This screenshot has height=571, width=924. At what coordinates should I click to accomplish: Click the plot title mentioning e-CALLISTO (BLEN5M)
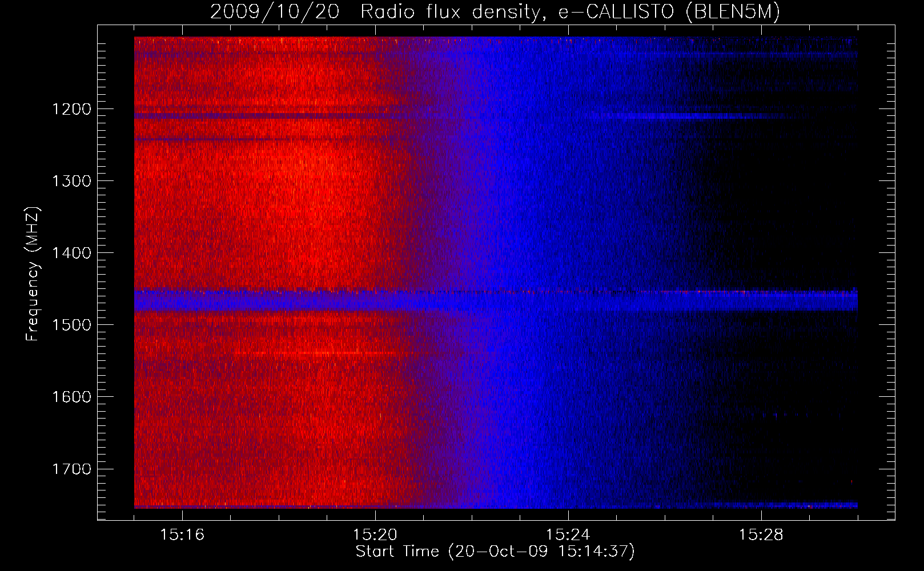tap(495, 11)
